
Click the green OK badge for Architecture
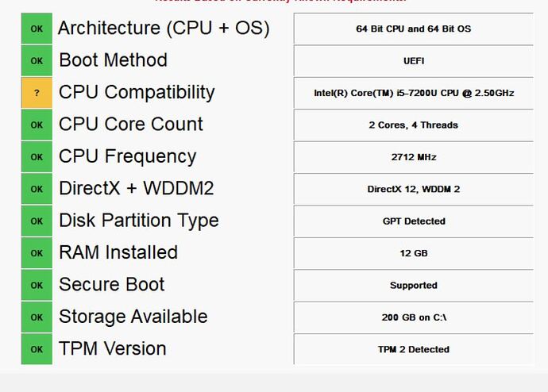pos(37,29)
